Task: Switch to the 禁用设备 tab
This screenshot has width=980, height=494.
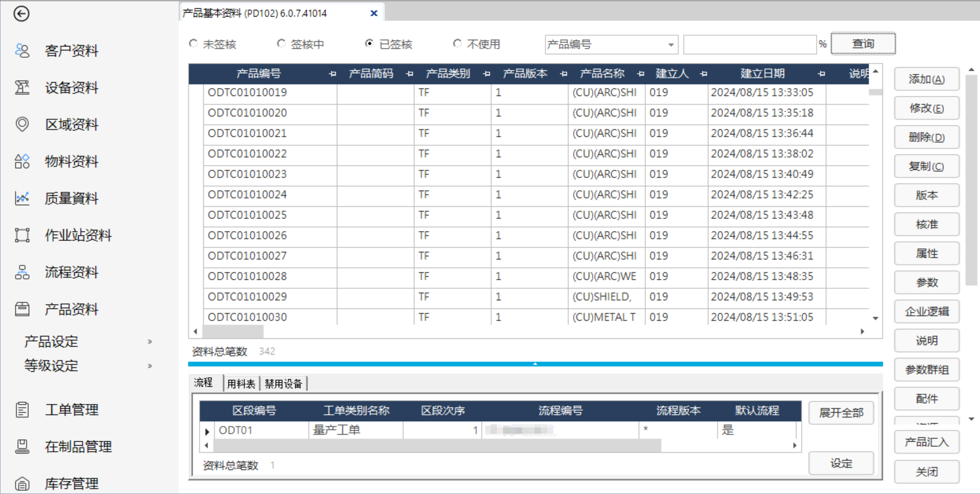Action: [284, 384]
